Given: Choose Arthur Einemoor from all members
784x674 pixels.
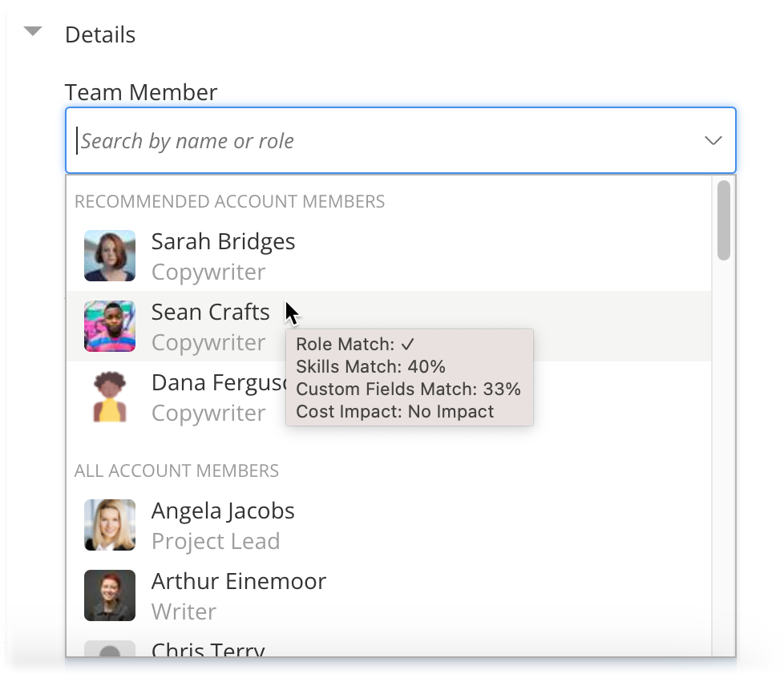Looking at the screenshot, I should click(x=389, y=595).
